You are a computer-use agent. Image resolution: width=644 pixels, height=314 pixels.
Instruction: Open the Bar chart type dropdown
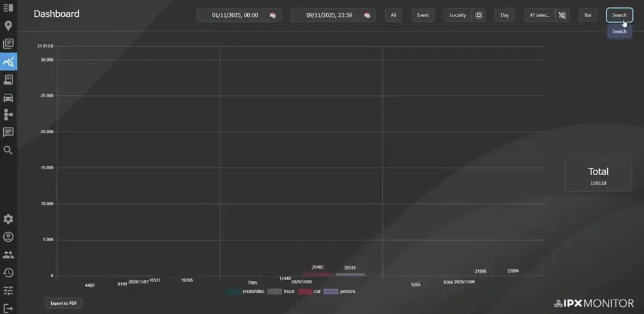pyautogui.click(x=588, y=15)
